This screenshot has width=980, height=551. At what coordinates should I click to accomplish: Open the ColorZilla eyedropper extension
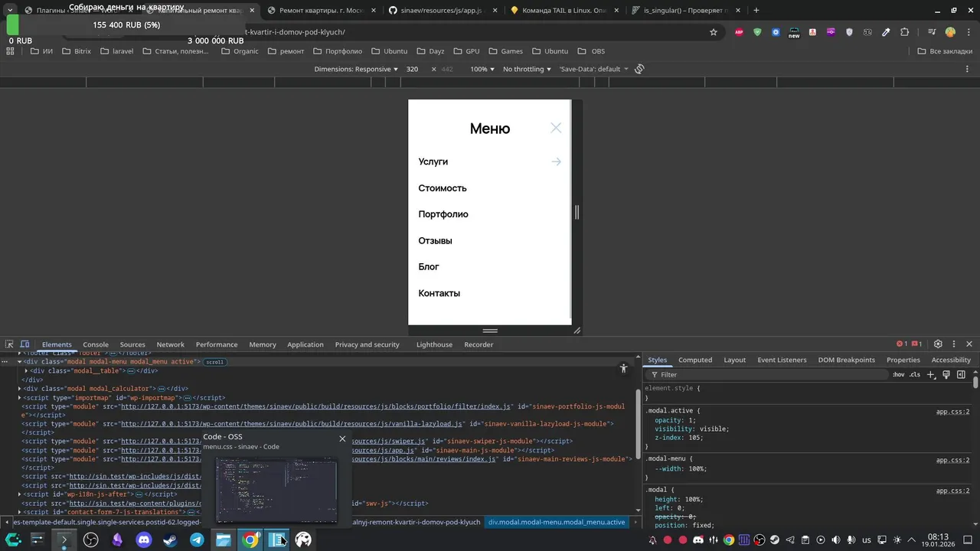(x=886, y=32)
